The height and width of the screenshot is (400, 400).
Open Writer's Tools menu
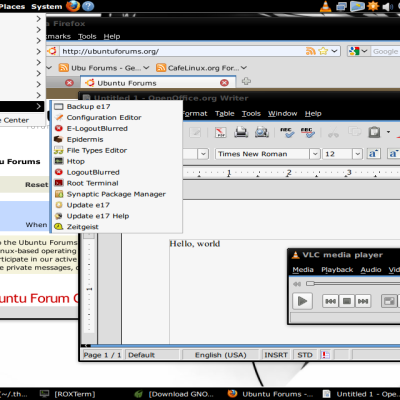click(251, 114)
